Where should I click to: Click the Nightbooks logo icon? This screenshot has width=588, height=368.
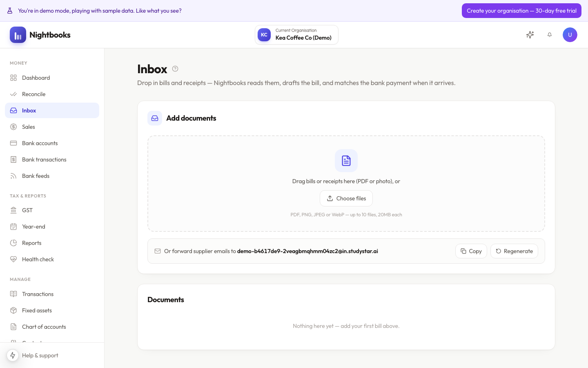(x=18, y=35)
